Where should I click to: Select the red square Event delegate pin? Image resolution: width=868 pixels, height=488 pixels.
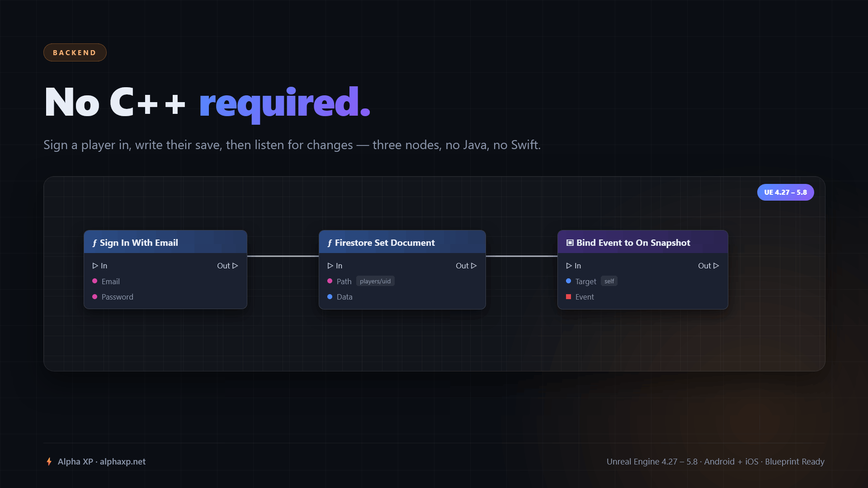coord(569,296)
